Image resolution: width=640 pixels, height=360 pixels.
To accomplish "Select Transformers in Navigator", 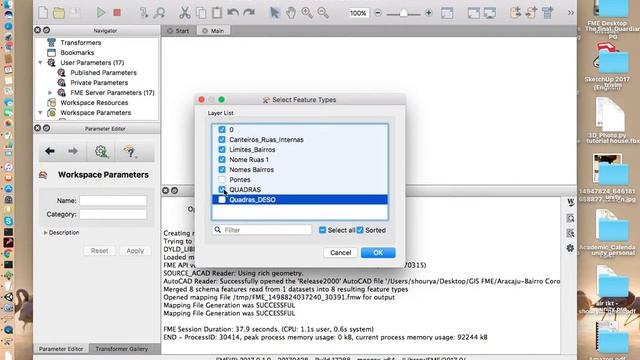I will [80, 42].
